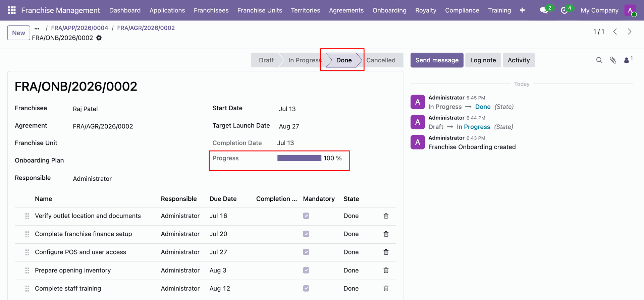Search messages with the magnifier icon
Screen dimensions: 644x300
(599, 60)
